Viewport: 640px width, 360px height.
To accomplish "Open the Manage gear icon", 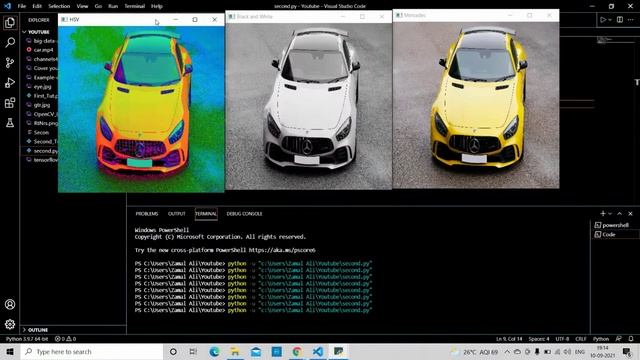I will coord(10,324).
